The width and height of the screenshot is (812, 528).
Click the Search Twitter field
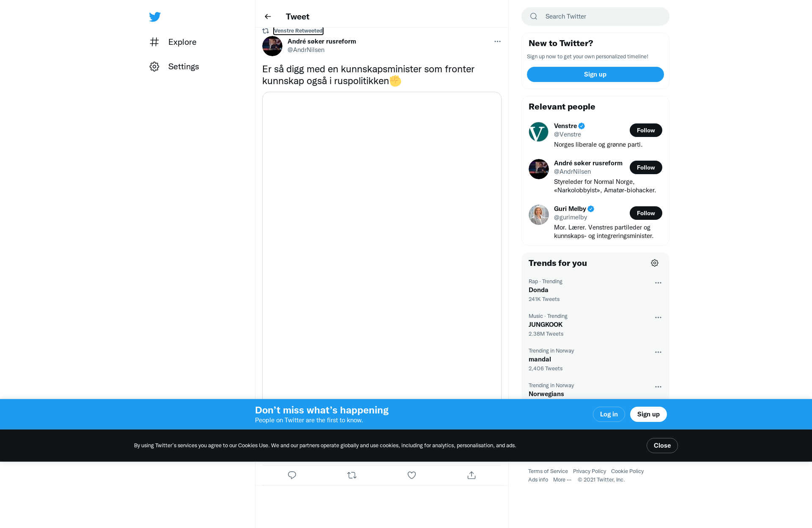tap(595, 16)
